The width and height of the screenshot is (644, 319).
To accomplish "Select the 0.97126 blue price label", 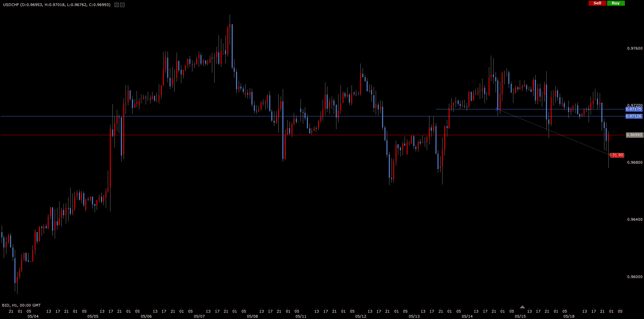I will [x=634, y=116].
